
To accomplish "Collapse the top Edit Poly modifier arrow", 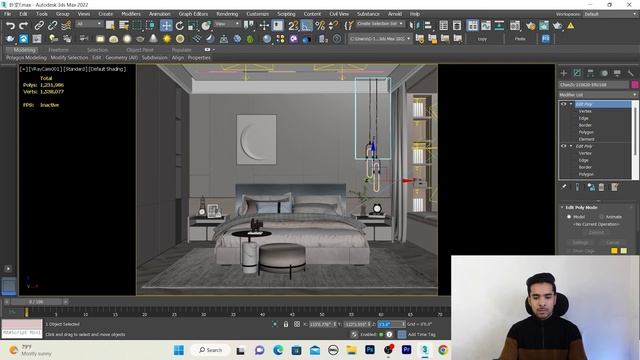I will pyautogui.click(x=571, y=104).
